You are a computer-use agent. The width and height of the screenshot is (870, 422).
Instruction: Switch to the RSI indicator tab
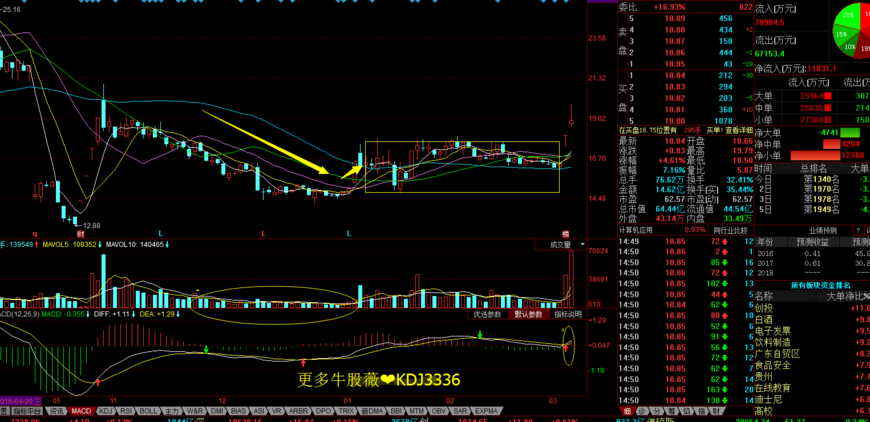tap(126, 411)
